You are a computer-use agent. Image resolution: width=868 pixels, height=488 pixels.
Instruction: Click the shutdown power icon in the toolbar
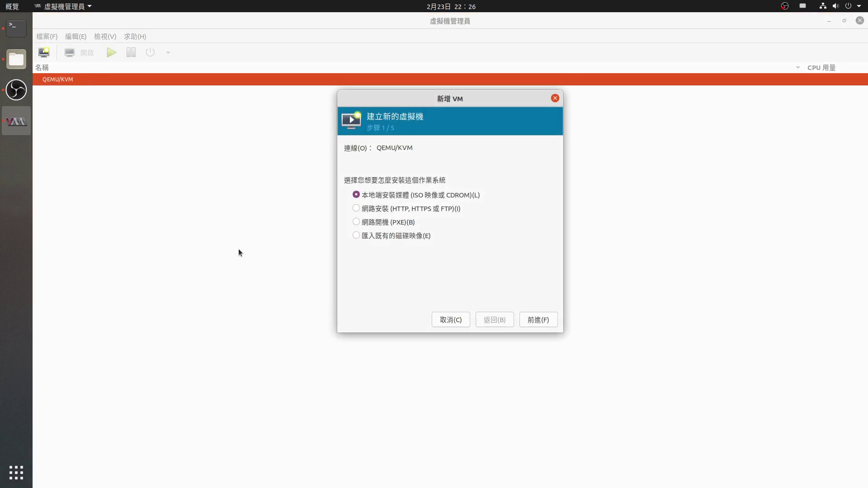point(150,52)
